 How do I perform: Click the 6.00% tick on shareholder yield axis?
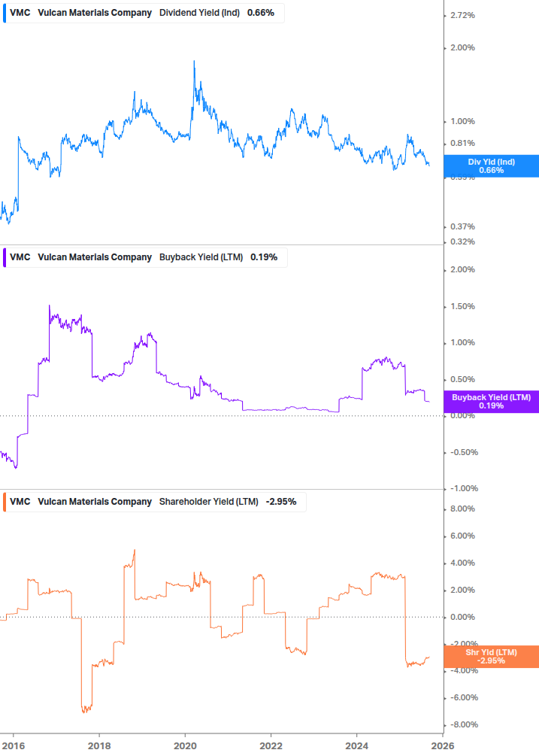point(462,536)
